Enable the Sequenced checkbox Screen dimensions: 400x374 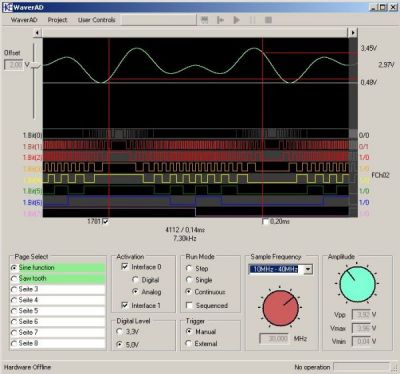tap(189, 305)
